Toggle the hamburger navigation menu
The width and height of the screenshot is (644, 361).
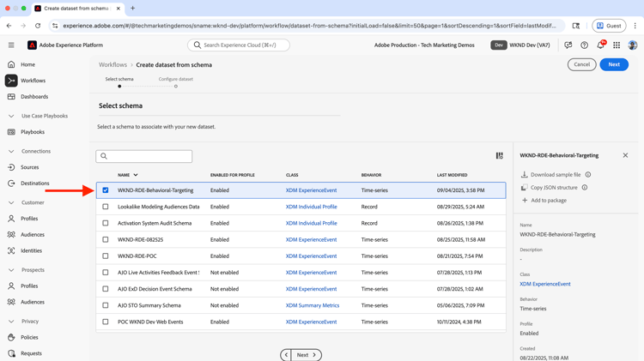click(11, 45)
